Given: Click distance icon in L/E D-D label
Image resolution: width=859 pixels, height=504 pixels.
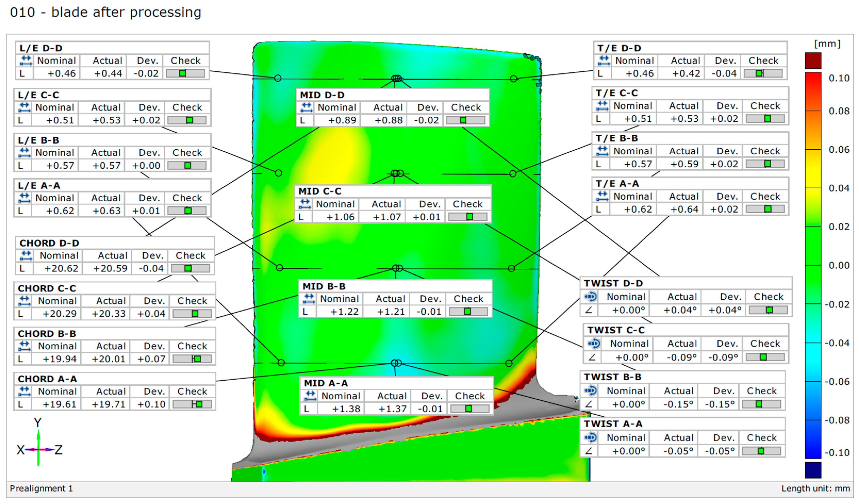Looking at the screenshot, I should click(26, 61).
